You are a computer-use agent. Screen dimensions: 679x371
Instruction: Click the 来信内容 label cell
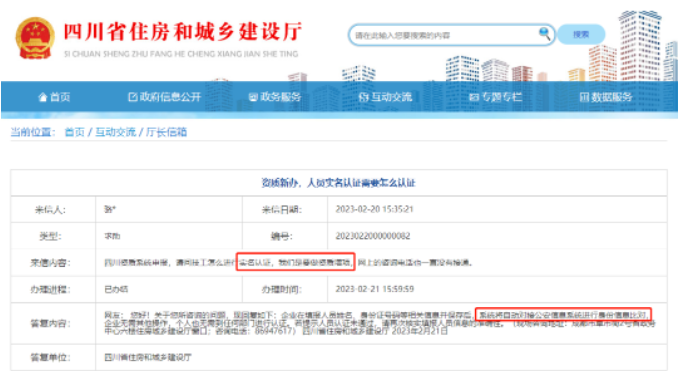[x=53, y=262]
